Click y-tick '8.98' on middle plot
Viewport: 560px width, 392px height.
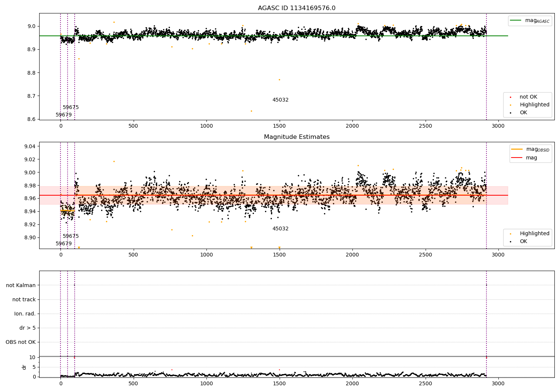tap(30, 186)
